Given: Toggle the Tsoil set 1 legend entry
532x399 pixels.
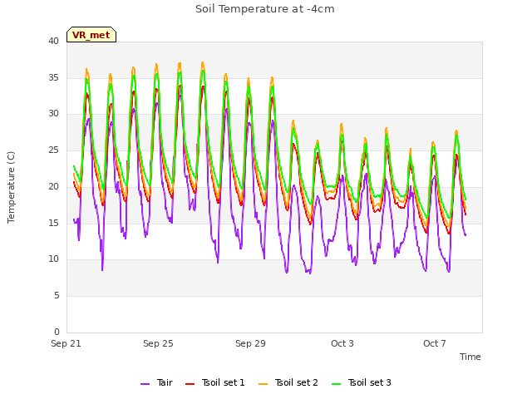Looking at the screenshot, I should point(215,382).
